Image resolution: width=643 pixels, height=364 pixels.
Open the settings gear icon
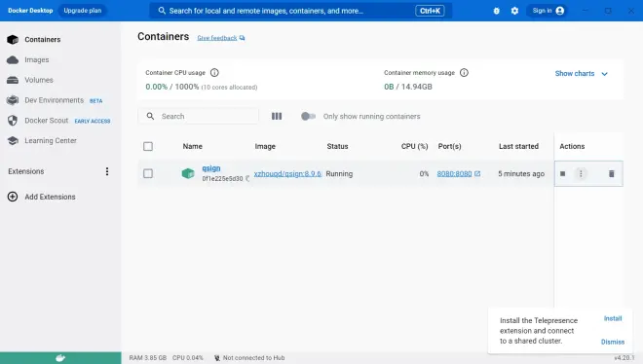click(x=514, y=11)
